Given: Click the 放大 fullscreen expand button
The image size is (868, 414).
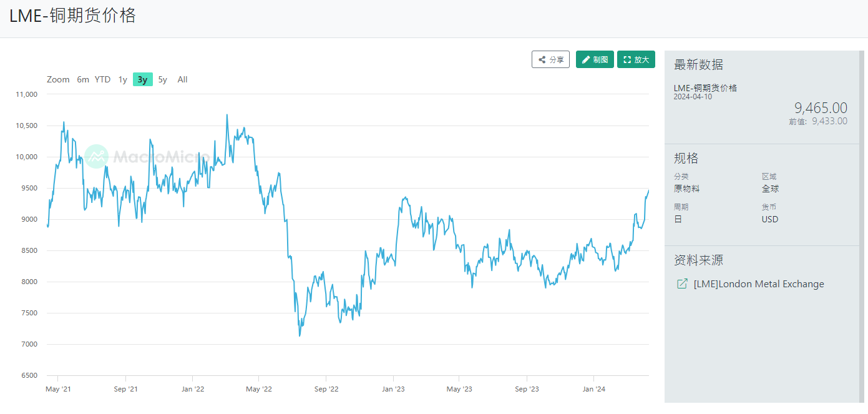Looking at the screenshot, I should pyautogui.click(x=636, y=59).
